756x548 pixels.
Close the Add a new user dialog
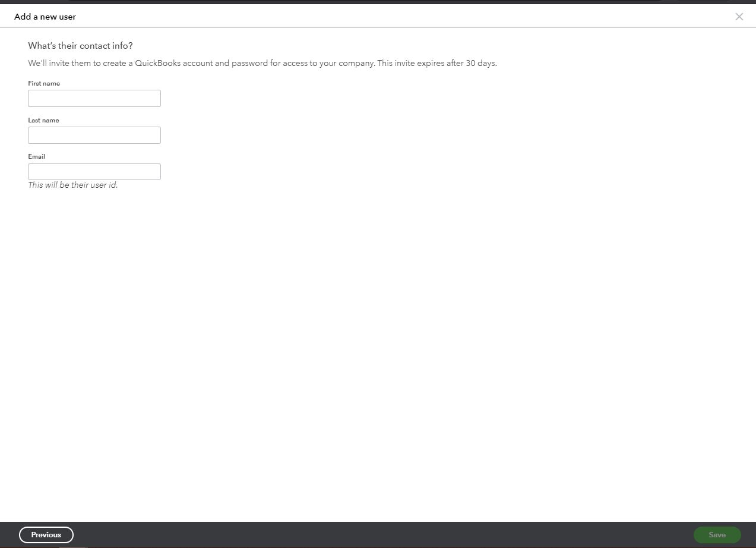[x=739, y=17]
